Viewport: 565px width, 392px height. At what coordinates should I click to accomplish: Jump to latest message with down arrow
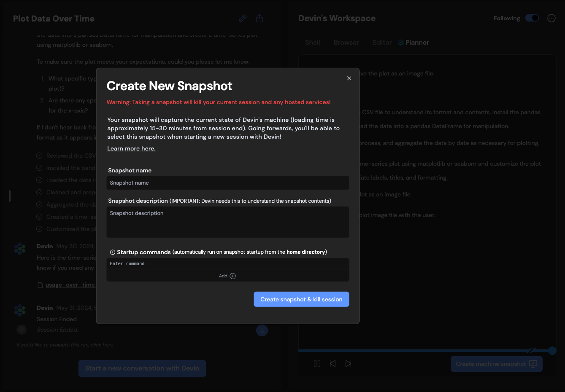click(262, 330)
